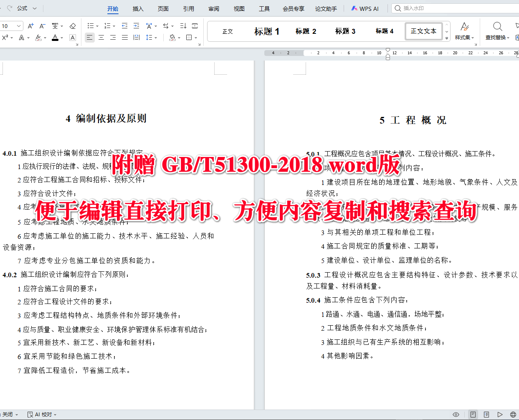Viewport: 519px width, 420px height.
Task: Clear formatting with the eraser icon
Action: point(73,26)
